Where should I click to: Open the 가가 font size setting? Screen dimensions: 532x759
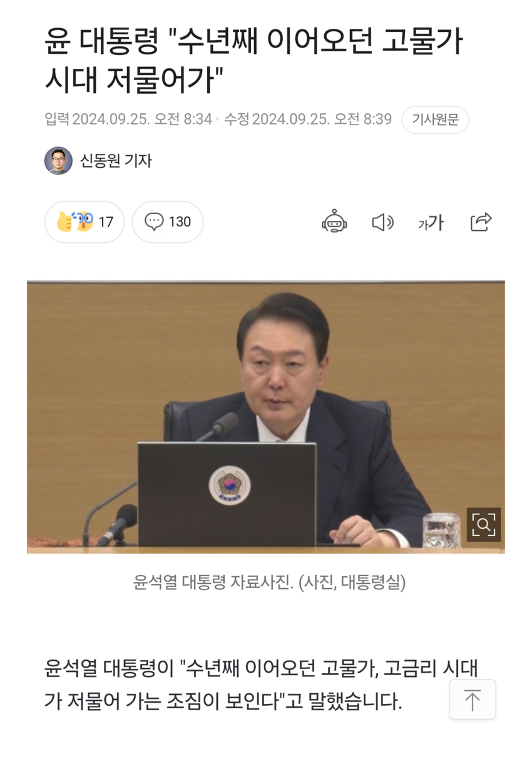(431, 222)
